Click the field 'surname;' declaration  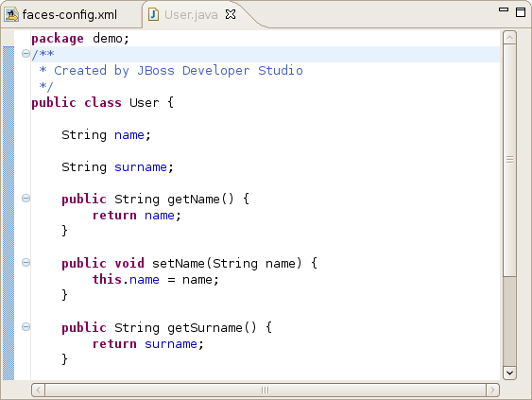tap(144, 167)
